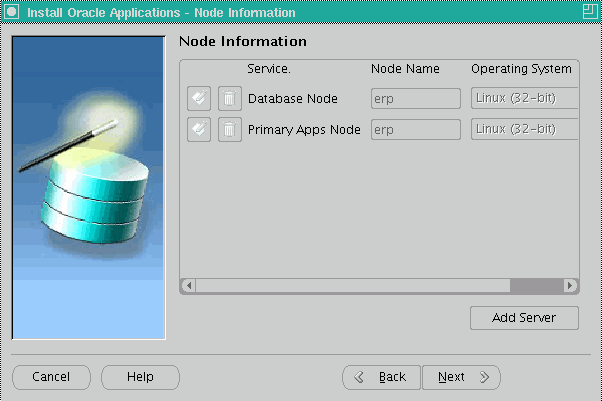602x401 pixels.
Task: Click the Node Name column header
Action: point(405,69)
